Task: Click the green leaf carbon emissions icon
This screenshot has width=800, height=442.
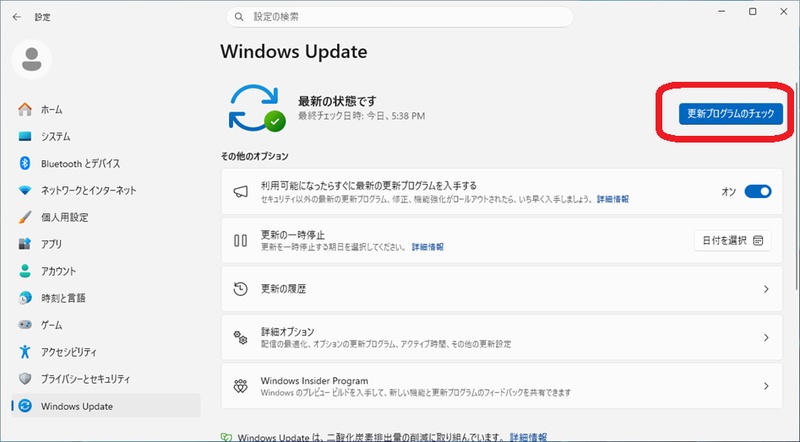Action: point(226,437)
